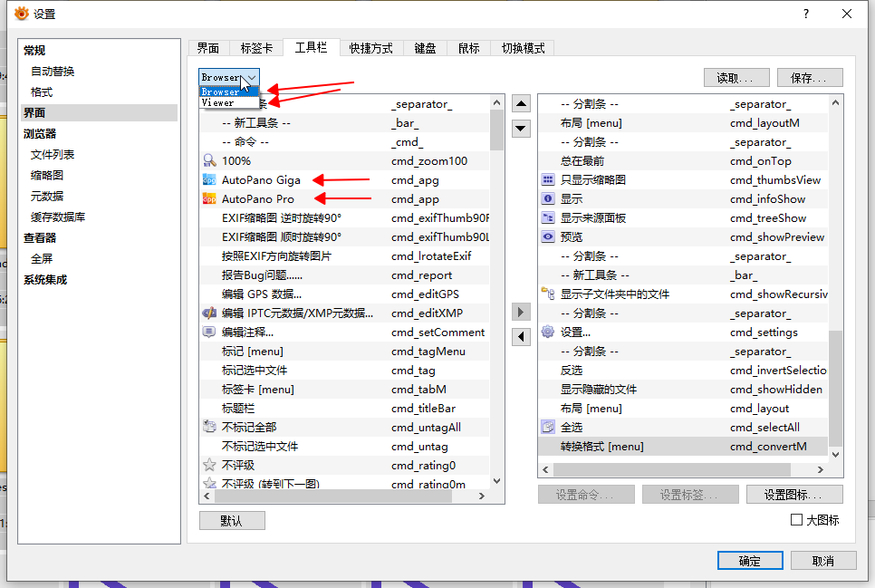Image resolution: width=875 pixels, height=588 pixels.
Task: Click the 不评级 star icon
Action: [209, 465]
